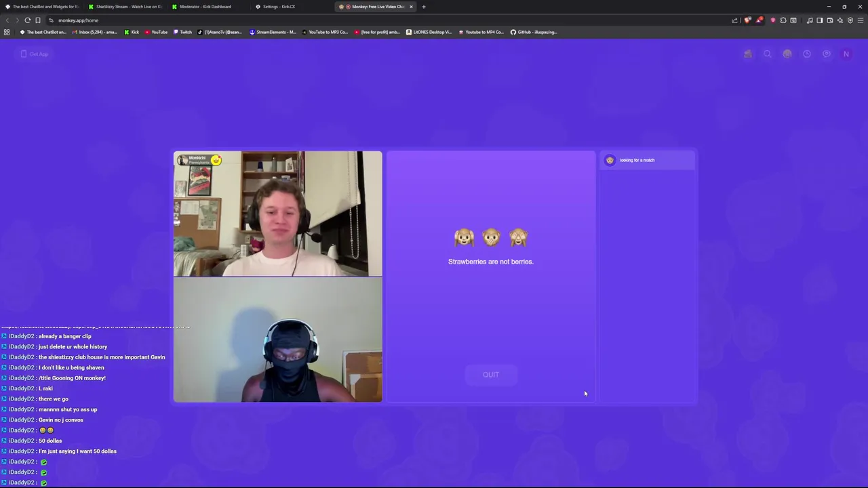The image size is (868, 488).
Task: Click chat message '/title Gooning ON monkey!'
Action: 72,378
